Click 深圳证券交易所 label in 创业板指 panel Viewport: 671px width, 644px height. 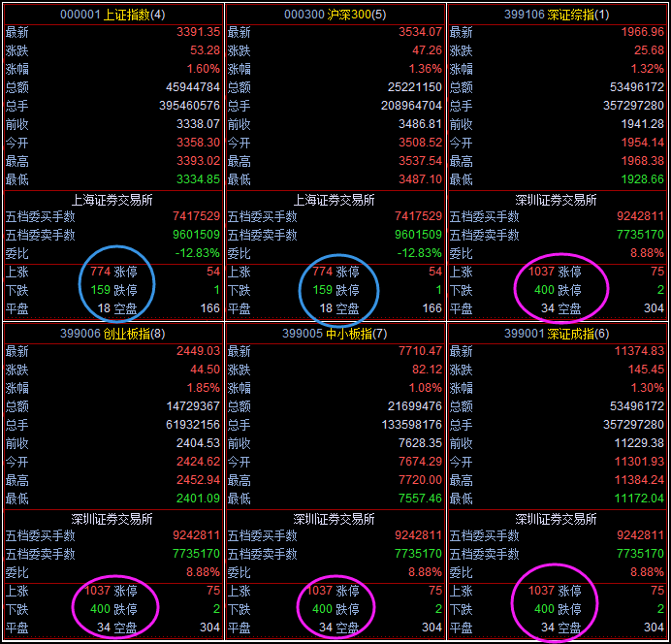pyautogui.click(x=112, y=519)
